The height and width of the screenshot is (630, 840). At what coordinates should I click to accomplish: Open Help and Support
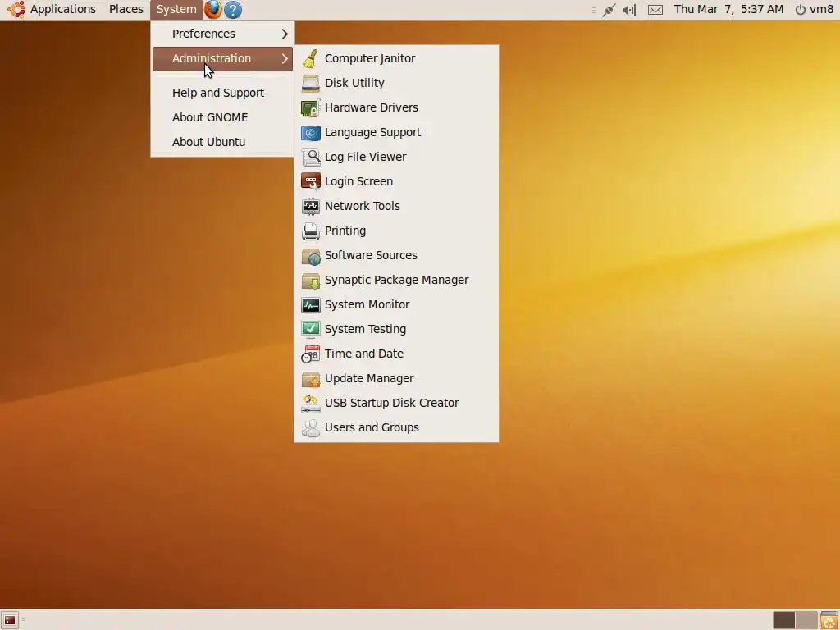[222, 93]
